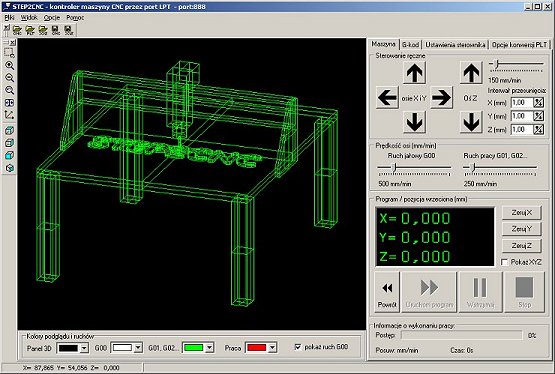Zoom in with the plus magnifier icon
This screenshot has width=555, height=374.
(9, 65)
